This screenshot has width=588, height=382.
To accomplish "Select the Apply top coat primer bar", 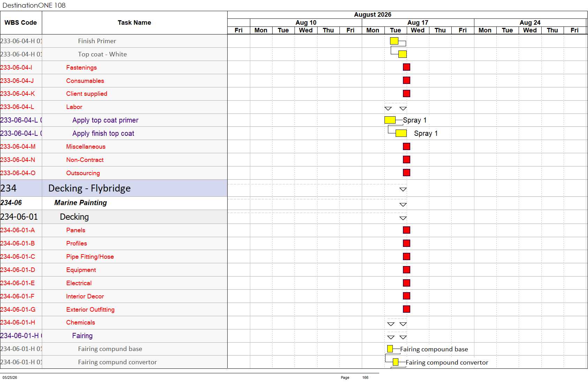I will click(x=390, y=120).
